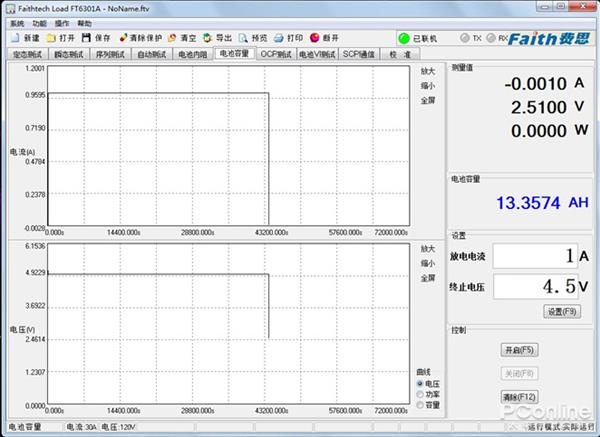Click the green 已联机 connection indicator

404,38
